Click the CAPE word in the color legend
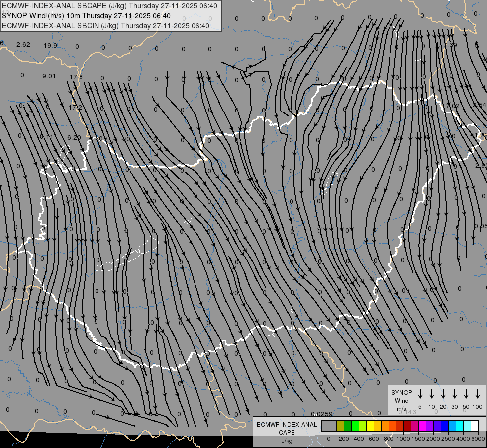 287,432
